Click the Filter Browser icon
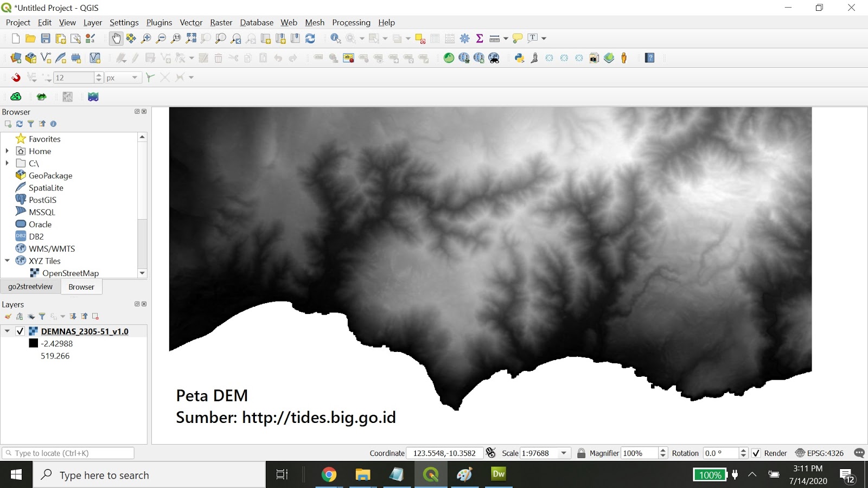The image size is (868, 488). point(31,124)
